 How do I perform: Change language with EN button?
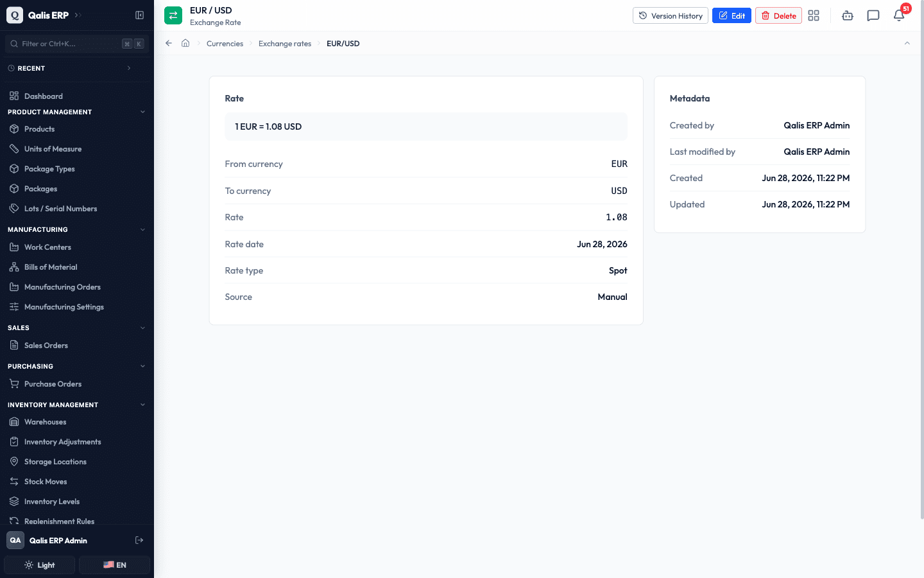tap(115, 565)
